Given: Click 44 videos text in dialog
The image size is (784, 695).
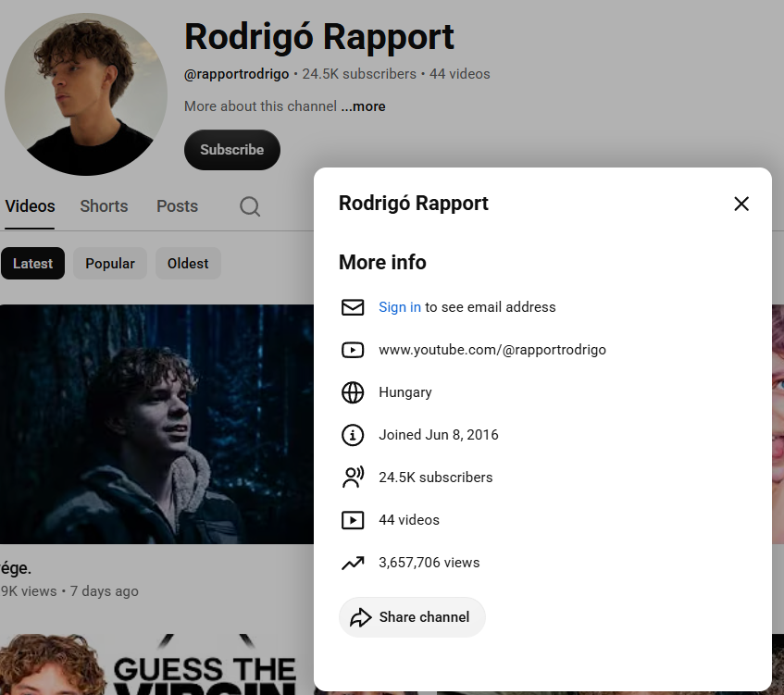Looking at the screenshot, I should pyautogui.click(x=409, y=520).
